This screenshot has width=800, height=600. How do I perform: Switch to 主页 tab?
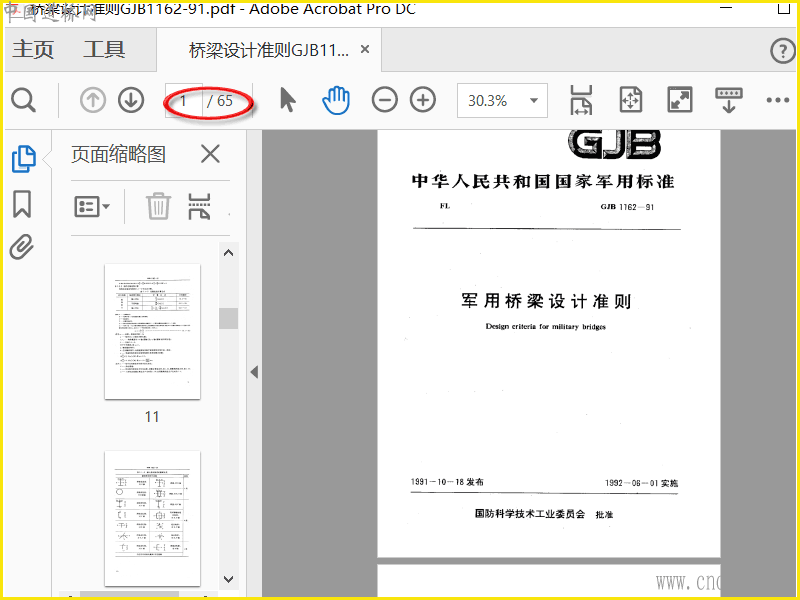[x=33, y=49]
